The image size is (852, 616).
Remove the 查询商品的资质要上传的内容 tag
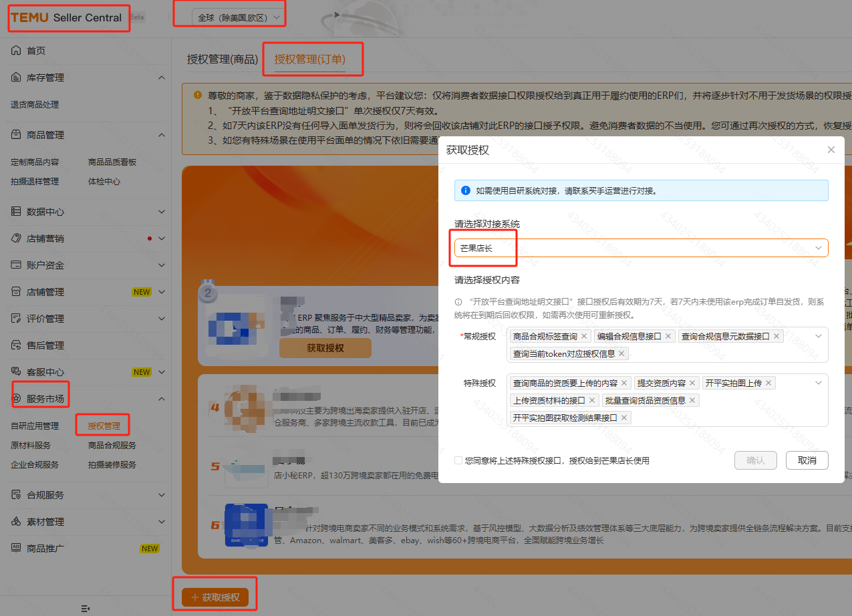(624, 383)
